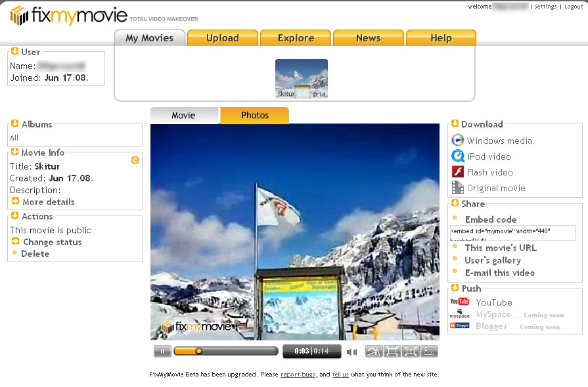
Task: Click the Original movie filmstrip icon
Action: click(457, 187)
